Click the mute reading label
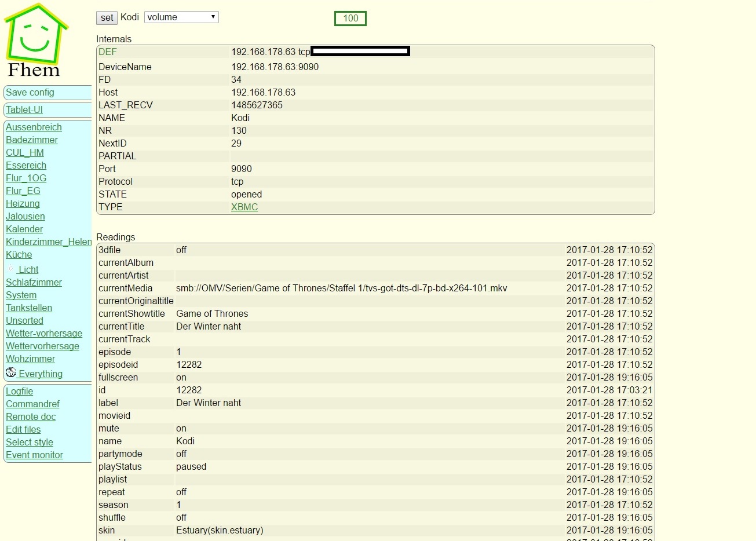This screenshot has width=756, height=541. [109, 429]
